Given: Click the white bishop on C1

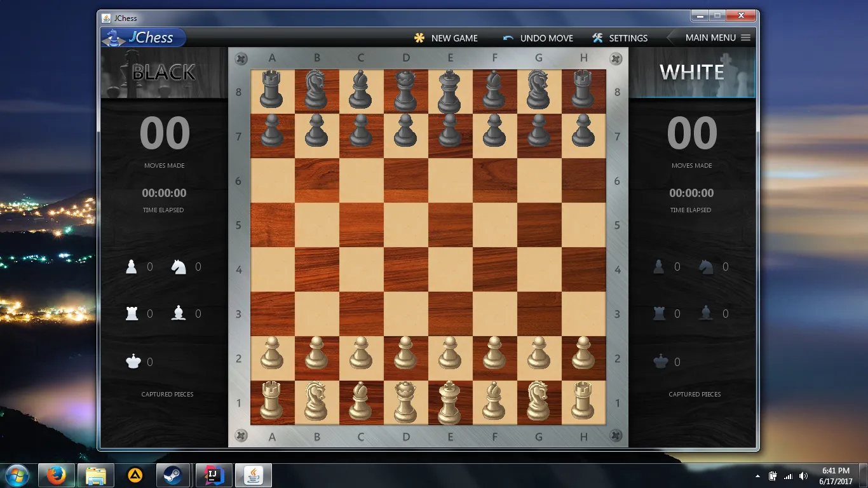Looking at the screenshot, I should 361,403.
